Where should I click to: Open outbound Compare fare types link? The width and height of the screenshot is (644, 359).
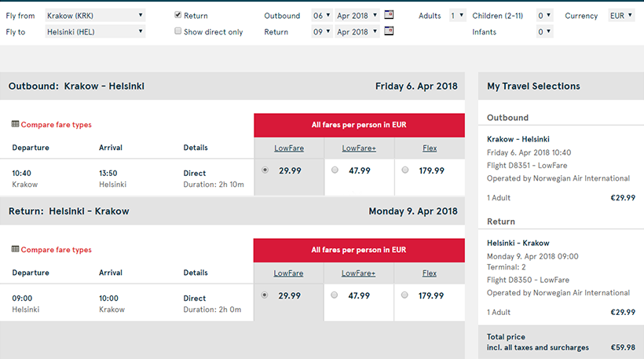(56, 125)
